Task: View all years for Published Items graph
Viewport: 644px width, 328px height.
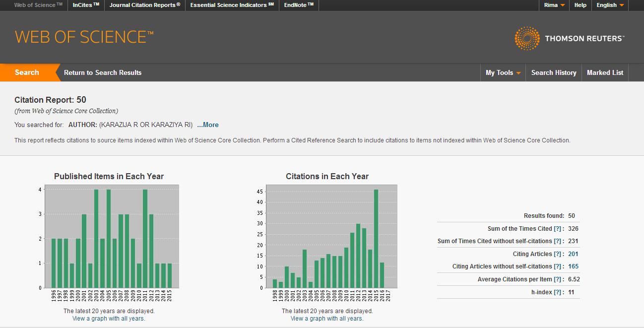Action: pyautogui.click(x=109, y=319)
